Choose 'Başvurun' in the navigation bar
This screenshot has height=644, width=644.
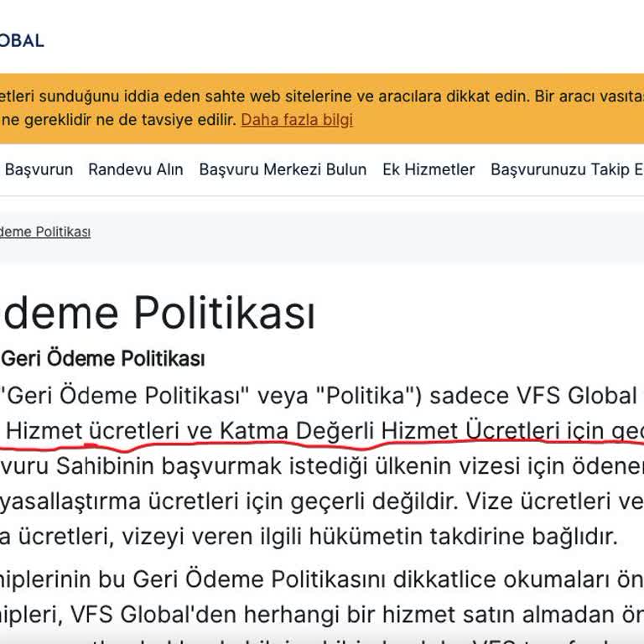[39, 169]
